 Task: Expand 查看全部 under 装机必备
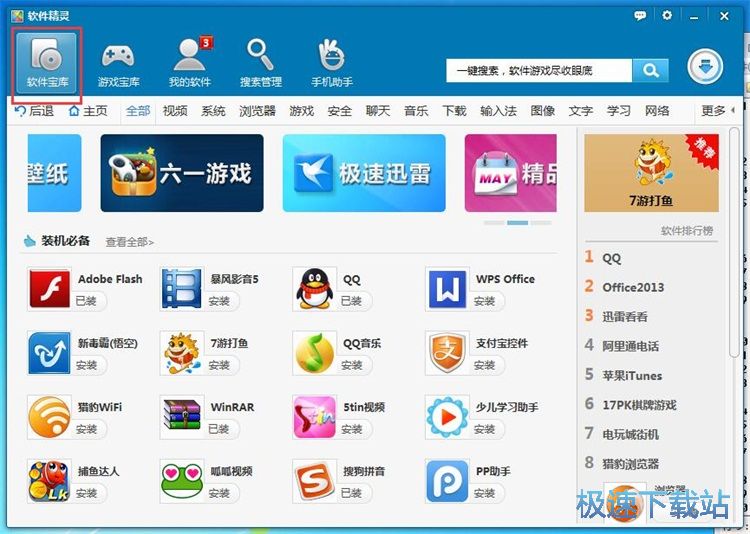(x=130, y=242)
